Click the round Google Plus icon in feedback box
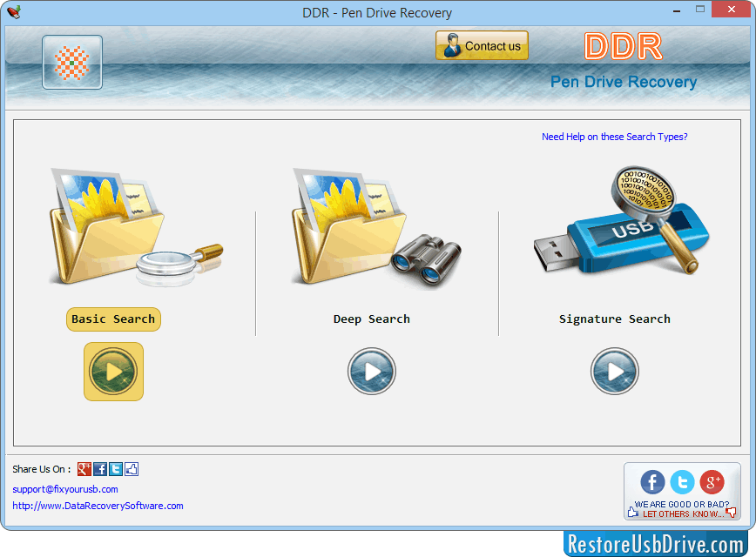Image resolution: width=756 pixels, height=557 pixels. pos(712,482)
